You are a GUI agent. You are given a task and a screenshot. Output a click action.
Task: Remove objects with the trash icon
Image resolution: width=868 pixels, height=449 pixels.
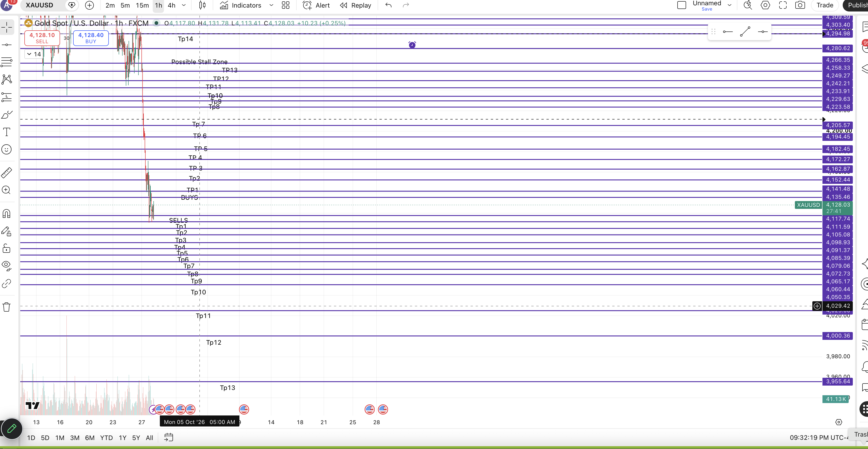pos(7,307)
